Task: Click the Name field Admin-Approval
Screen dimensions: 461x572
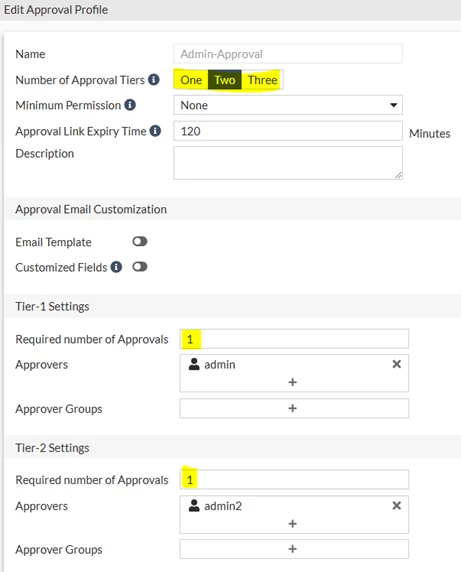Action: pyautogui.click(x=288, y=54)
